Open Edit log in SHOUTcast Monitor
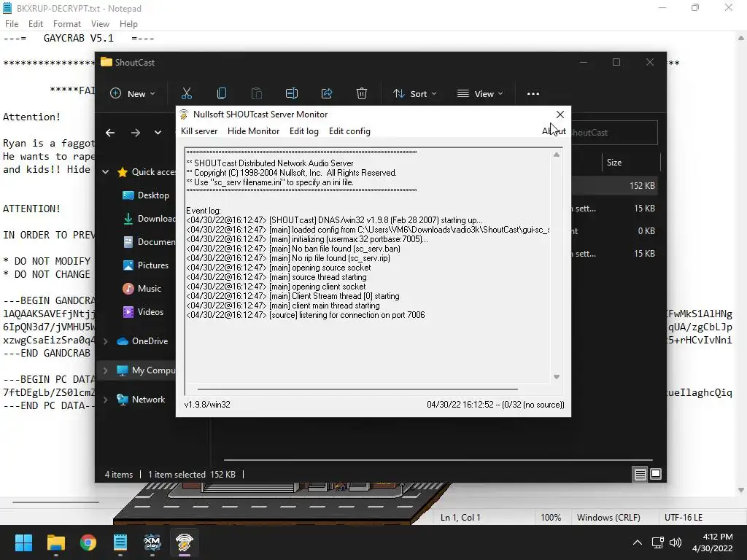 pos(304,131)
